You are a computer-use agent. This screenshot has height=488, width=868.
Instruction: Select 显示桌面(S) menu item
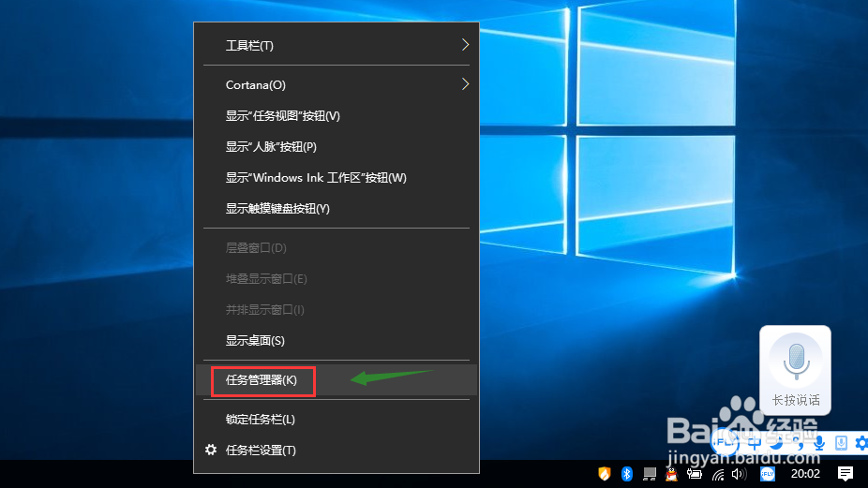coord(336,340)
